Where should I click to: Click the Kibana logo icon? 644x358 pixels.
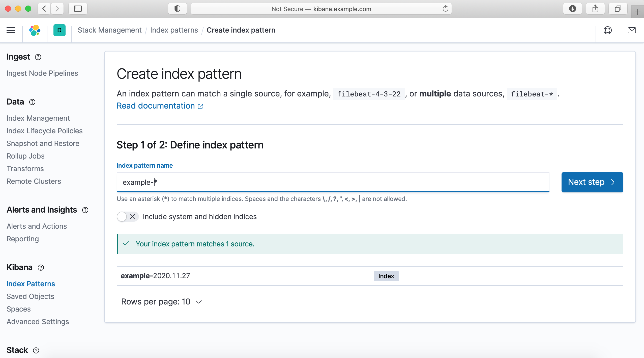point(35,30)
